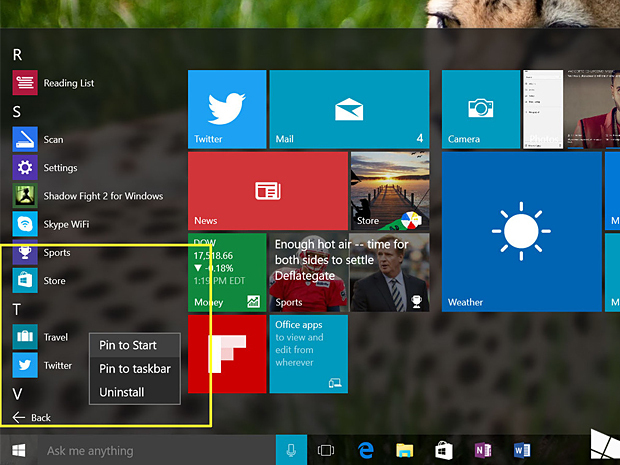
Task: Click the Reading List label
Action: click(69, 83)
